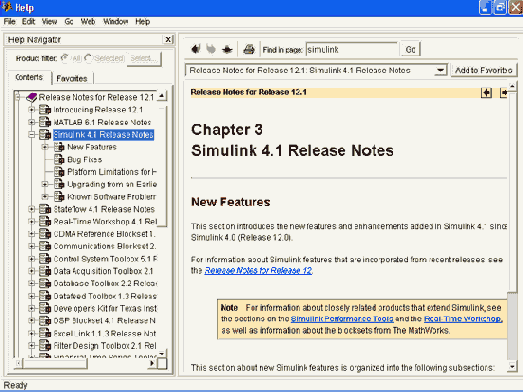Click the tree list scrollbar up arrow
The height and width of the screenshot is (392, 523).
coord(161,96)
